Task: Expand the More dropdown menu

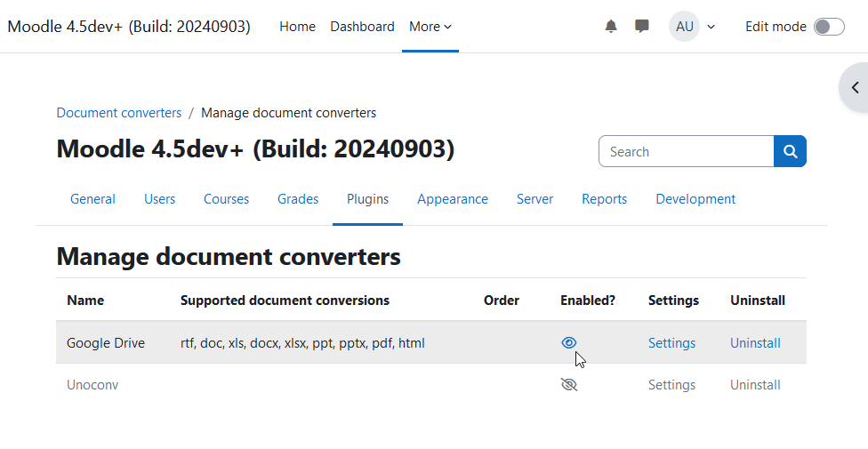Action: [430, 27]
